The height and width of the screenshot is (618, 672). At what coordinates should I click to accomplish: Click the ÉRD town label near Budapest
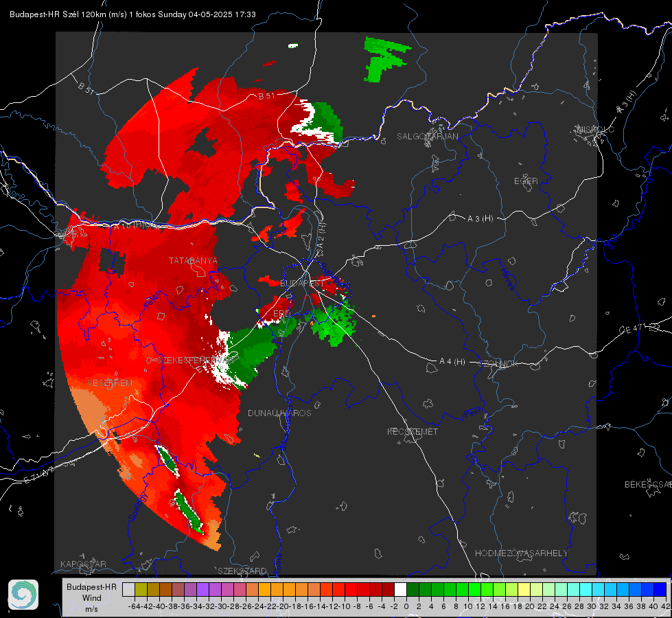click(x=281, y=314)
